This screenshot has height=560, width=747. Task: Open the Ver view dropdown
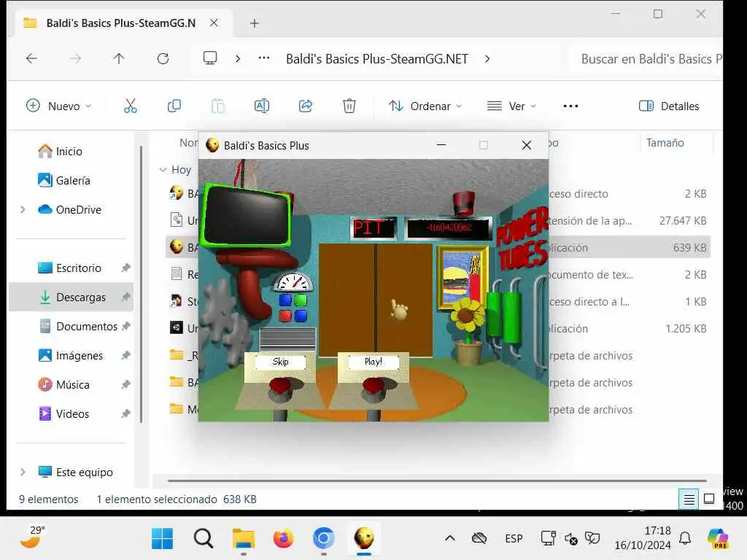click(511, 106)
